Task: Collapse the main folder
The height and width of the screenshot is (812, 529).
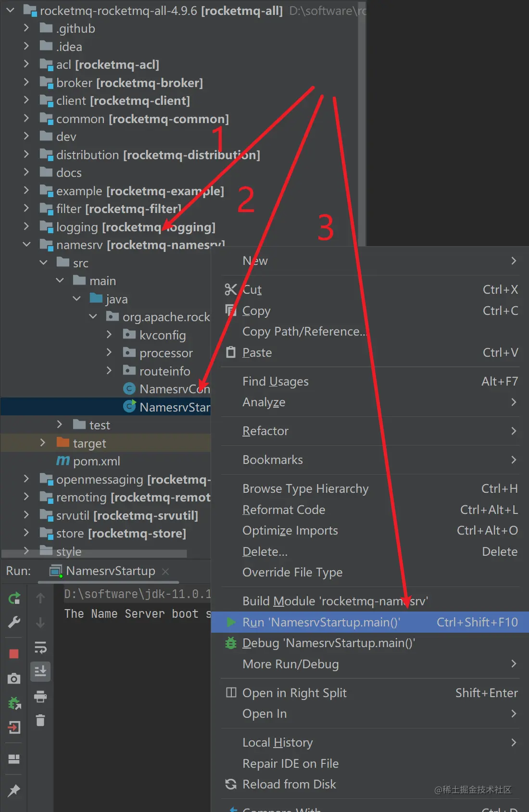Action: pyautogui.click(x=60, y=280)
